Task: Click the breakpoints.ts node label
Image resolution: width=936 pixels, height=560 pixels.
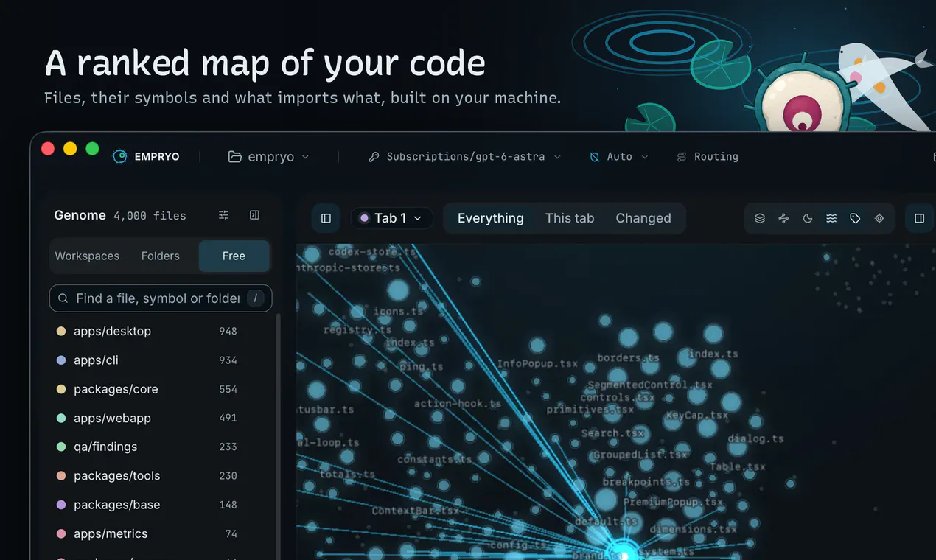Action: [646, 482]
